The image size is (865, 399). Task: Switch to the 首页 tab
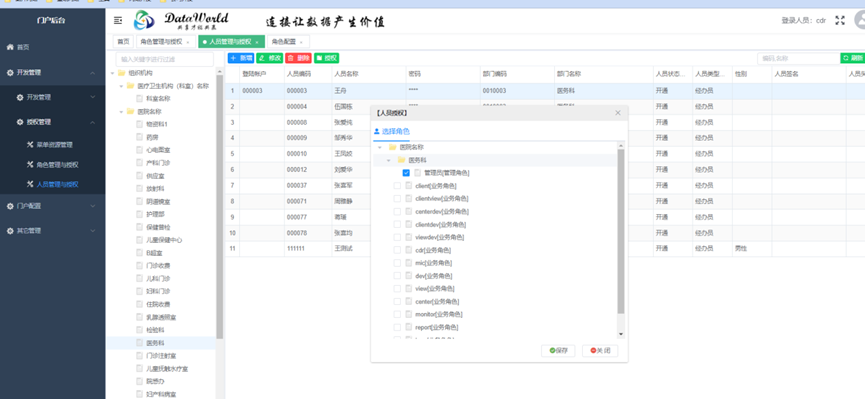pyautogui.click(x=123, y=42)
